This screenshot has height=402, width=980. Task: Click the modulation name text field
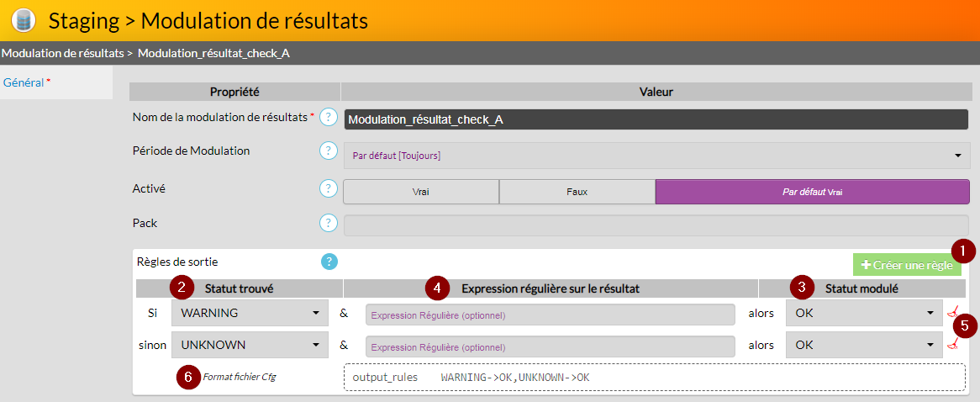656,119
